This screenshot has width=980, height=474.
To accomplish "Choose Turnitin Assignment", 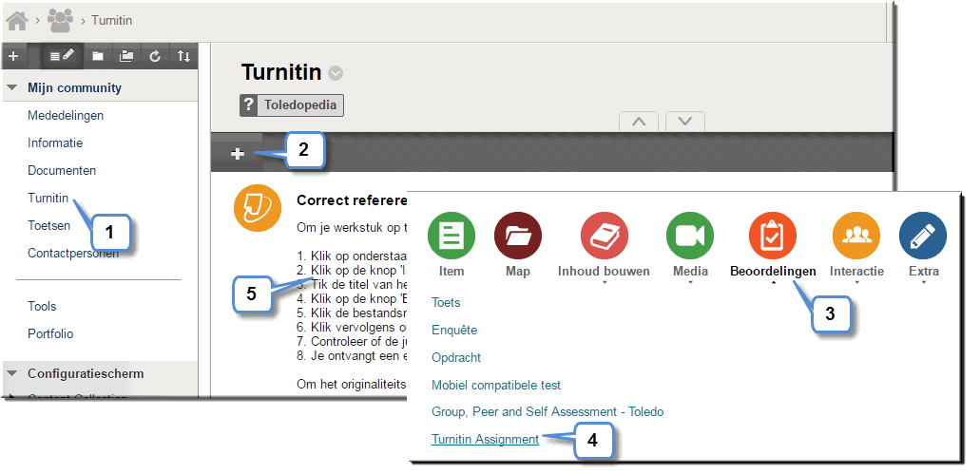I will (485, 440).
